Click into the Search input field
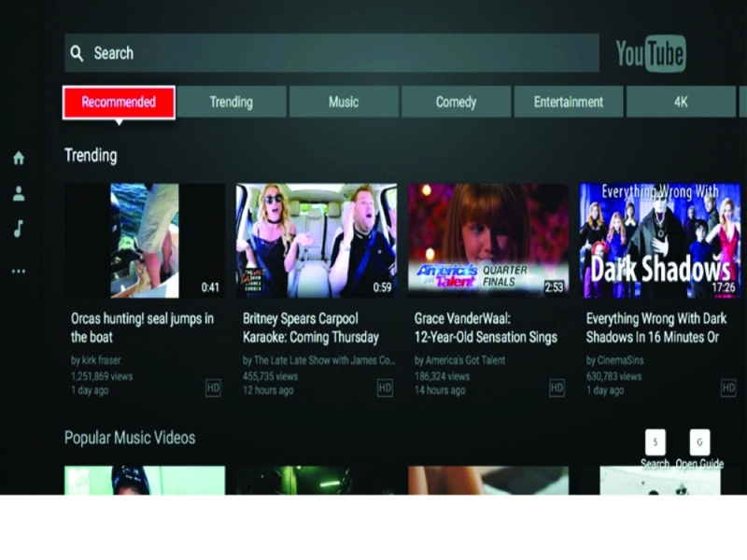This screenshot has width=747, height=560. click(331, 53)
